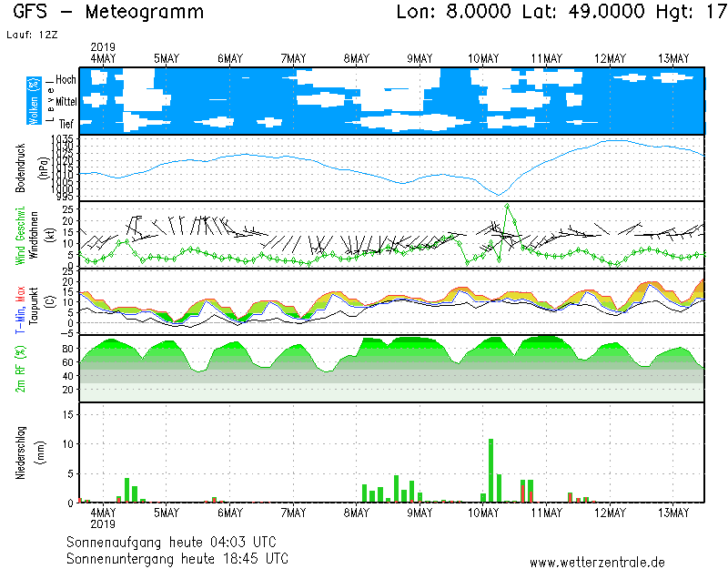Select the 'Mittel' cloud level label
This screenshot has width=728, height=569.
66,101
